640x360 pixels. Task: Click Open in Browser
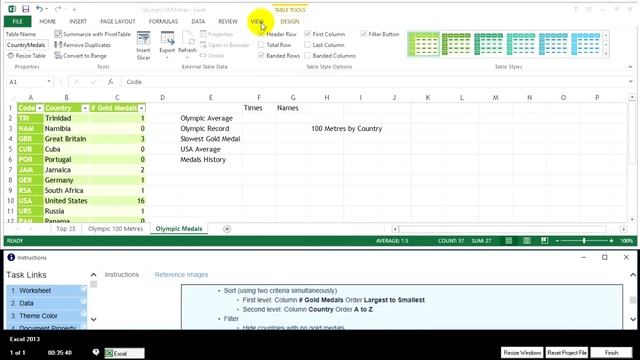click(224, 45)
